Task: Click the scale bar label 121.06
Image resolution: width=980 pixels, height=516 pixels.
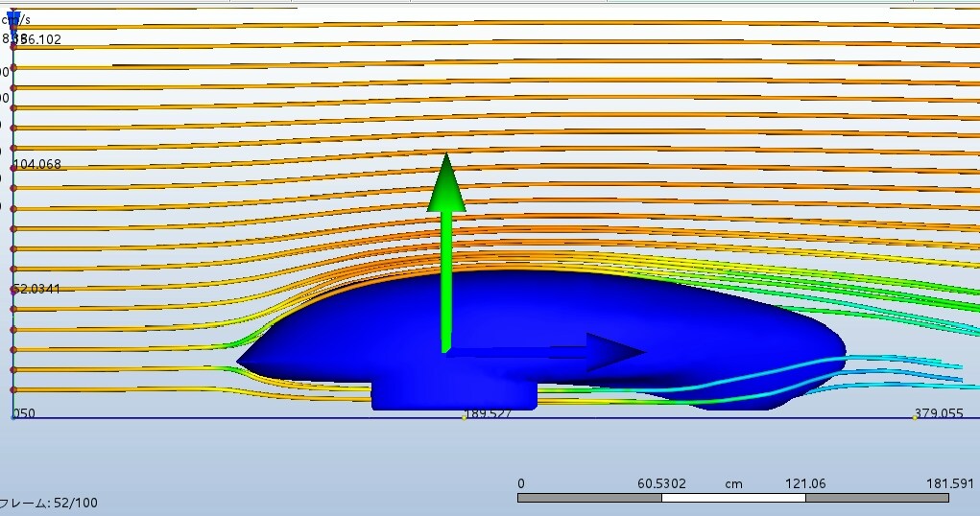Action: coord(805,483)
